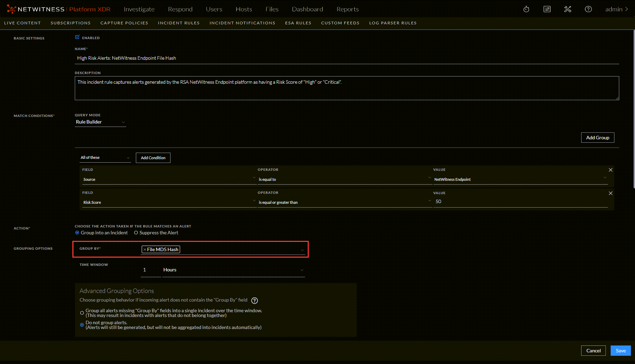635x364 pixels.
Task: Open the help question mark icon
Action: tap(588, 9)
